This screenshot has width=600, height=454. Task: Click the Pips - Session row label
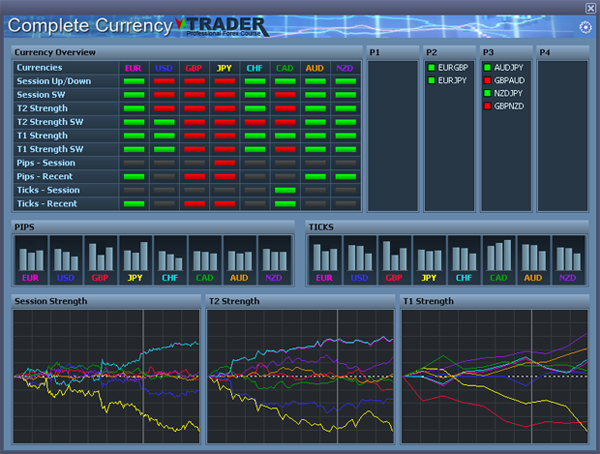[x=46, y=163]
